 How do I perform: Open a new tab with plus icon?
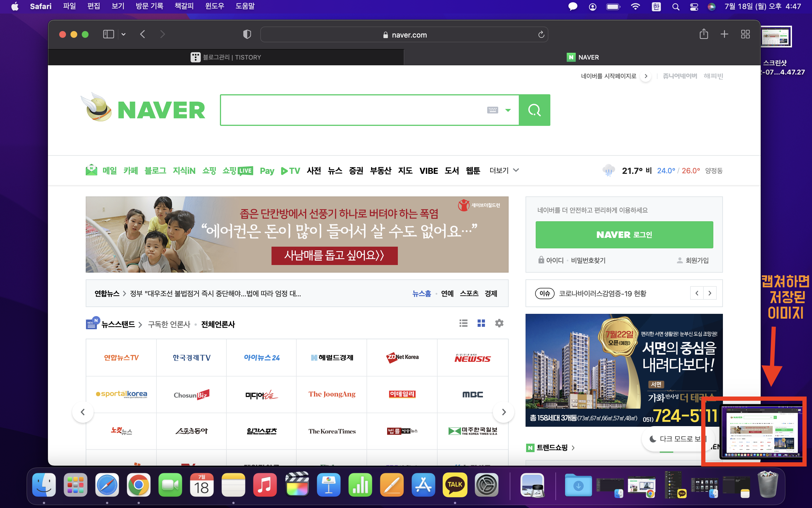tap(724, 34)
